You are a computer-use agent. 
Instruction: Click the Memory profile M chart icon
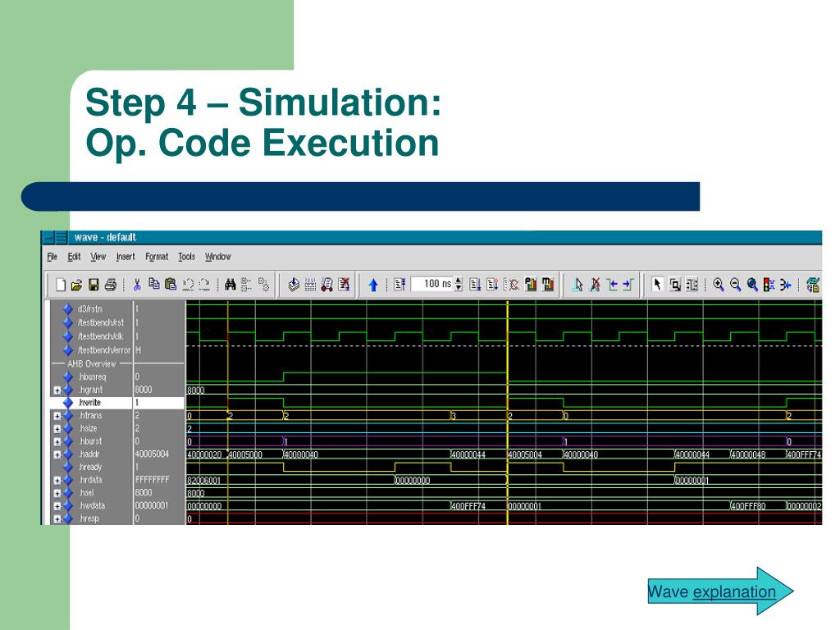coord(547,285)
